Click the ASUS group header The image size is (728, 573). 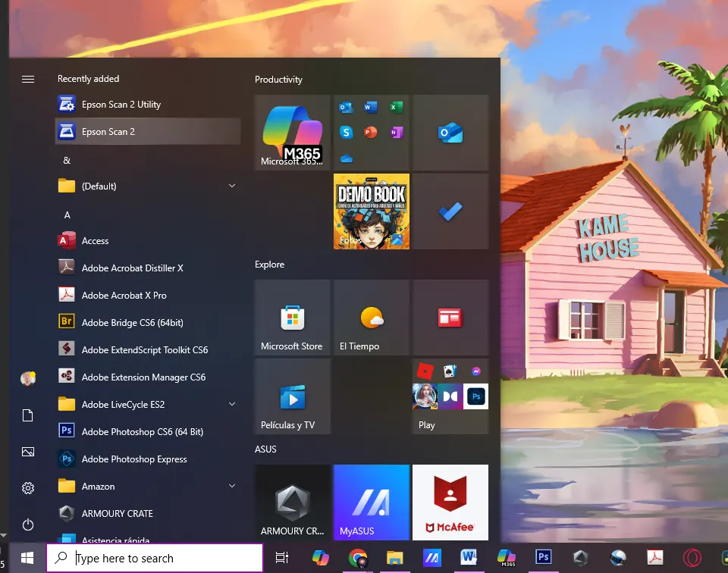pyautogui.click(x=265, y=449)
